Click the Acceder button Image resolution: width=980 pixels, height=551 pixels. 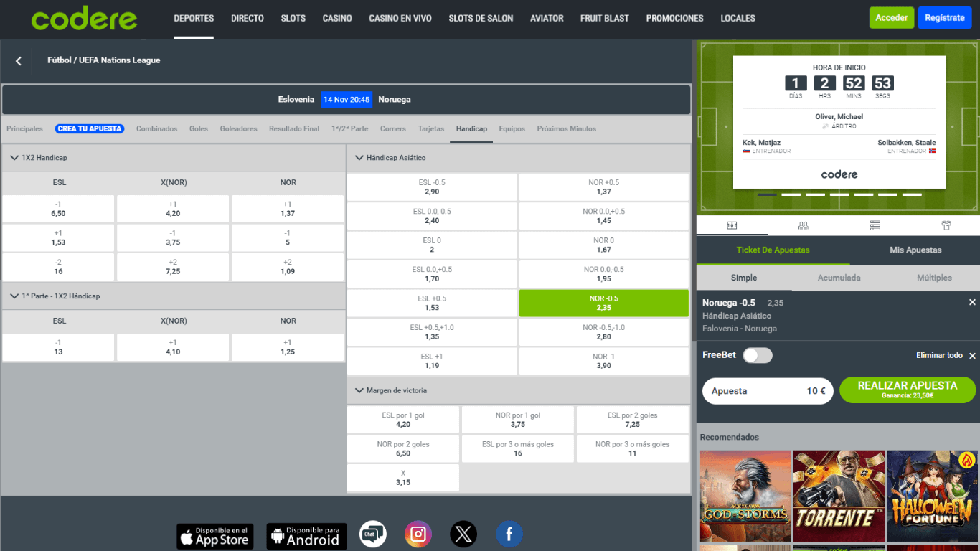[892, 18]
